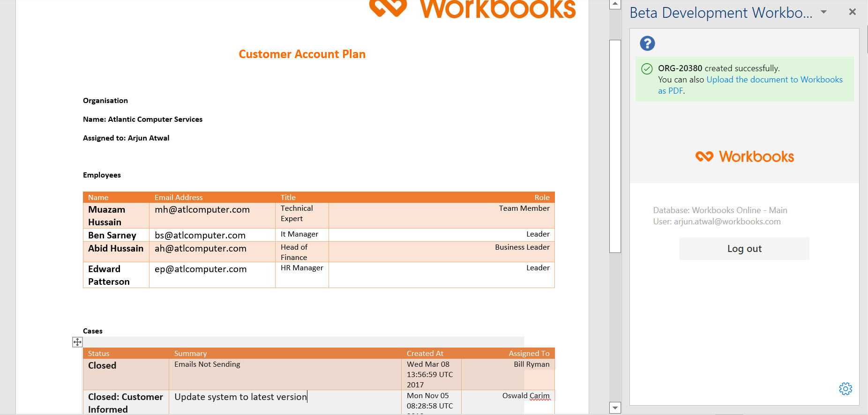This screenshot has width=868, height=415.
Task: Click the Customer Account Plan heading
Action: point(302,54)
